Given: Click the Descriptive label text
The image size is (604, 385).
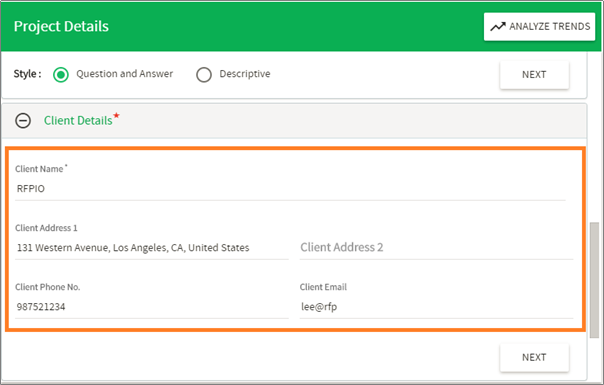Looking at the screenshot, I should (245, 74).
